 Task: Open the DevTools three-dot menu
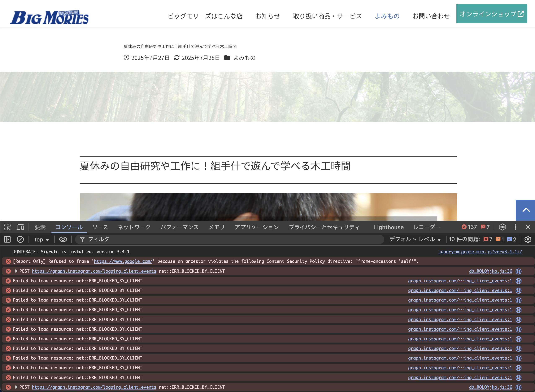coord(515,227)
